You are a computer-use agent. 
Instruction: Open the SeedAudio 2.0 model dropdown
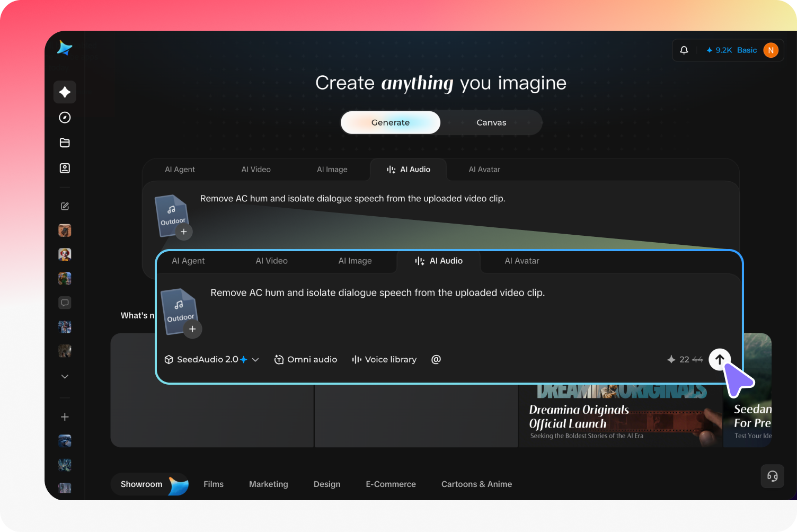[211, 359]
